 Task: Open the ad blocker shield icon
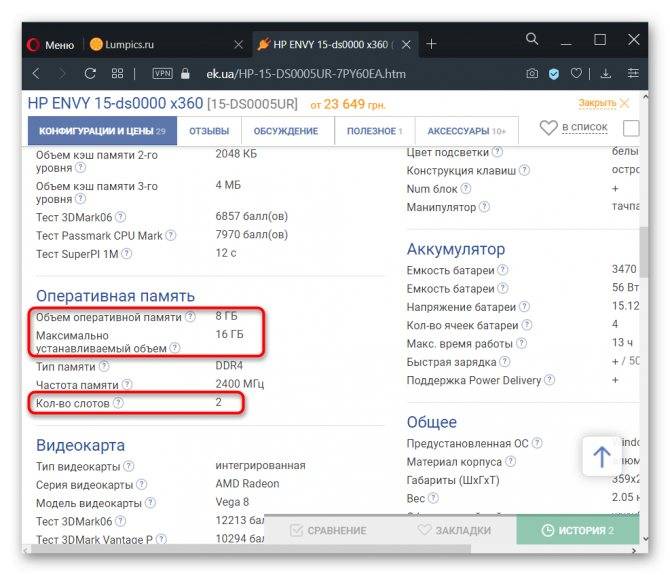[554, 74]
